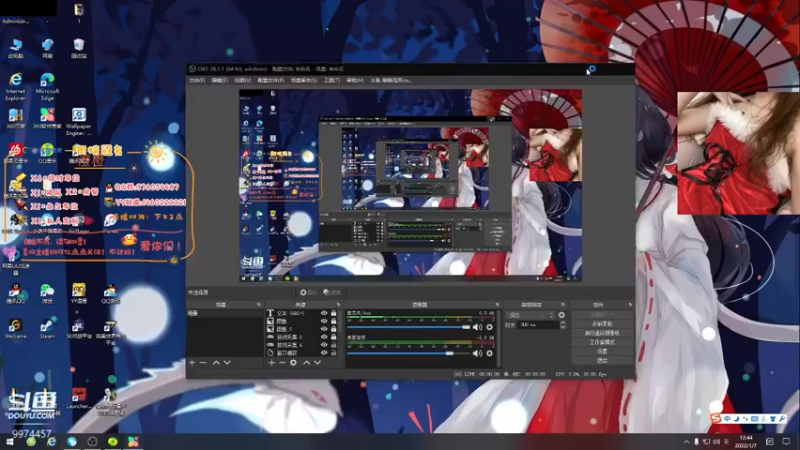Open OBS 设置 settings button
Viewport: 800px width, 450px height.
pyautogui.click(x=602, y=352)
